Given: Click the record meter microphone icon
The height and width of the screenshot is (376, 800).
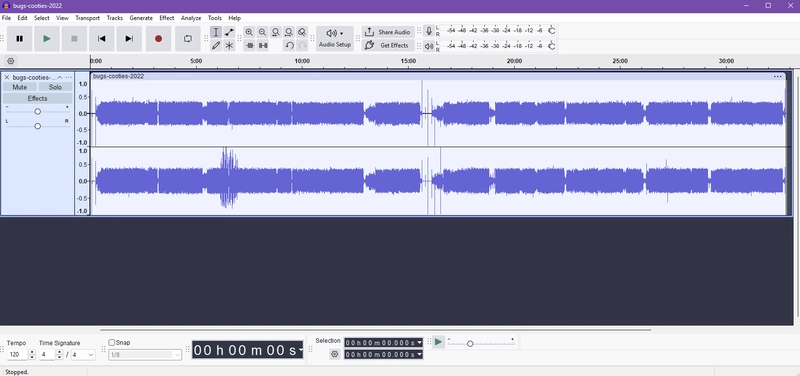Looking at the screenshot, I should pos(429,31).
